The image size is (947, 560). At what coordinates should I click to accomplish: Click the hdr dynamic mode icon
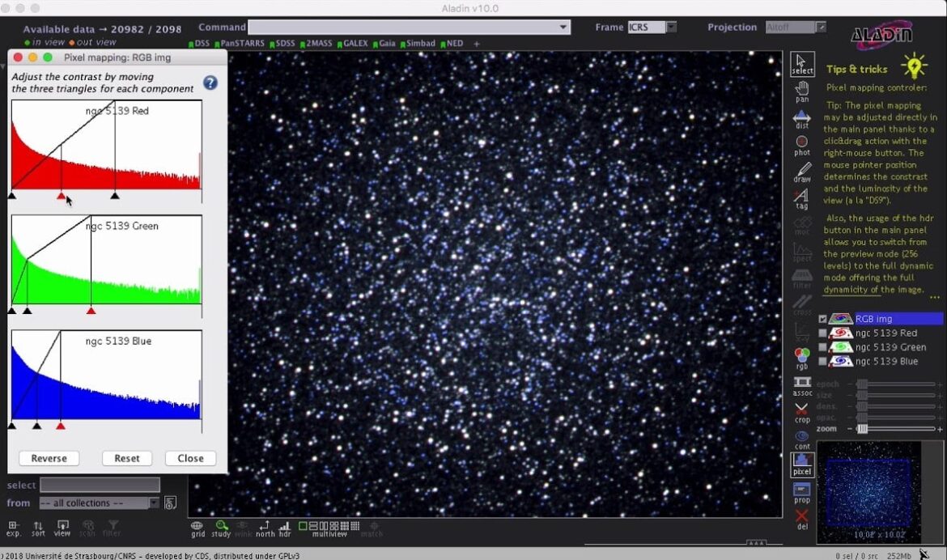tap(285, 527)
